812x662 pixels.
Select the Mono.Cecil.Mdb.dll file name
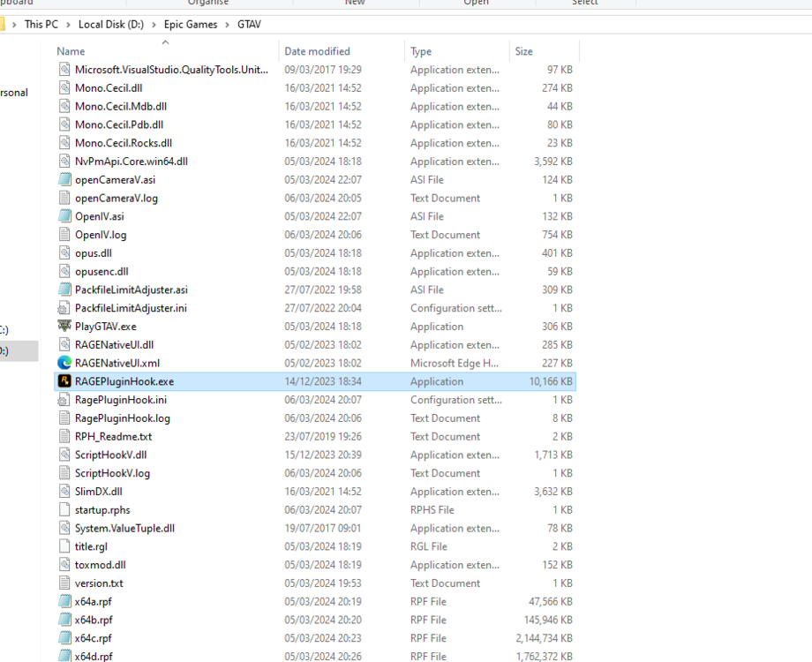coord(121,106)
